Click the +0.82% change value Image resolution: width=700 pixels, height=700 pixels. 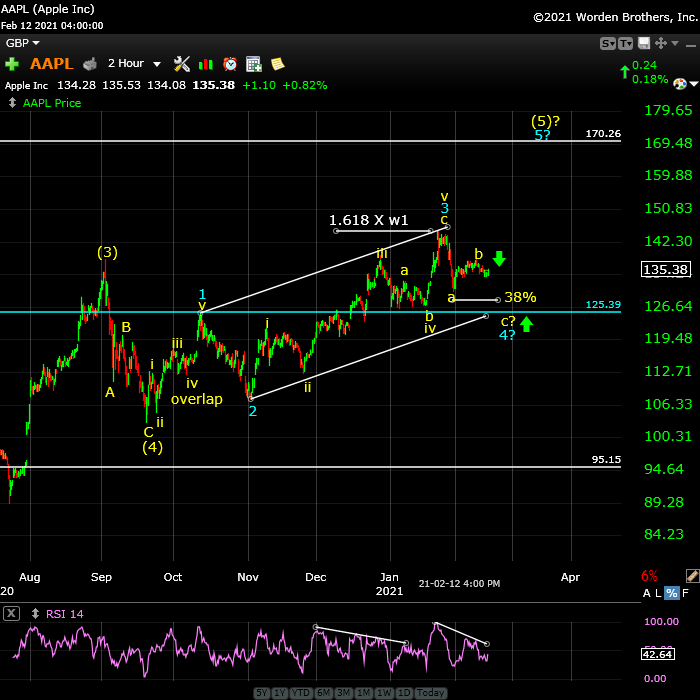coord(305,85)
